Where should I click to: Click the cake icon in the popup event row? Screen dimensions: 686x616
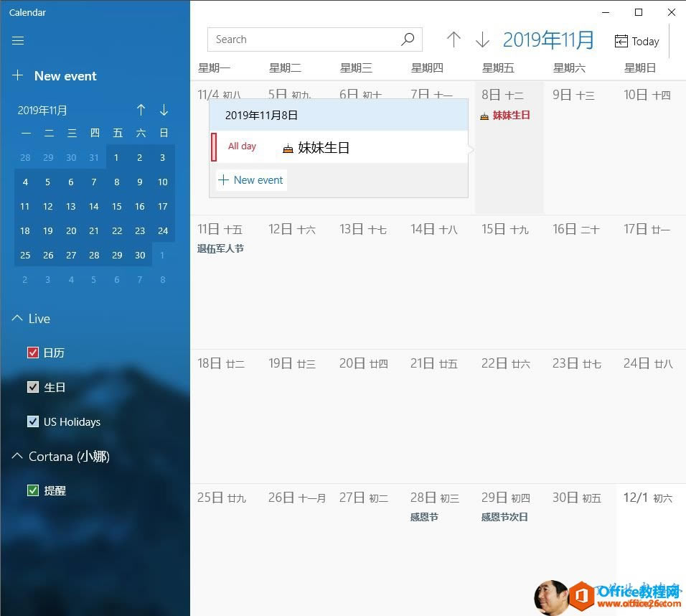[x=288, y=149]
